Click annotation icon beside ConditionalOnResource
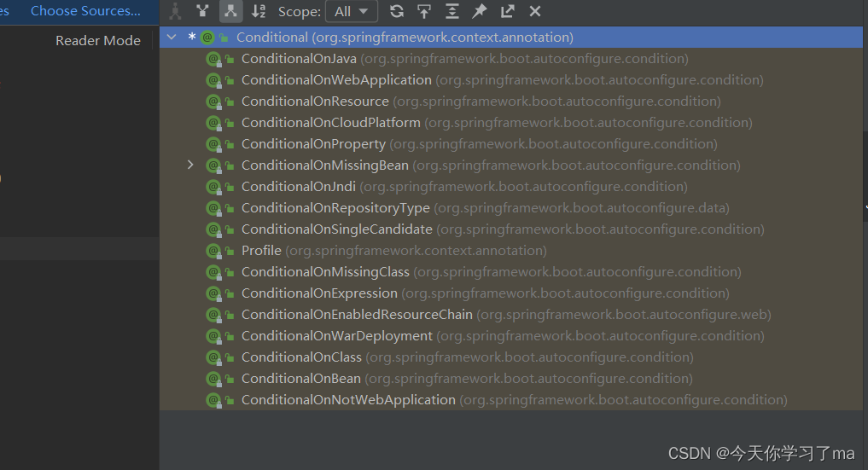This screenshot has height=470, width=868. coord(213,102)
